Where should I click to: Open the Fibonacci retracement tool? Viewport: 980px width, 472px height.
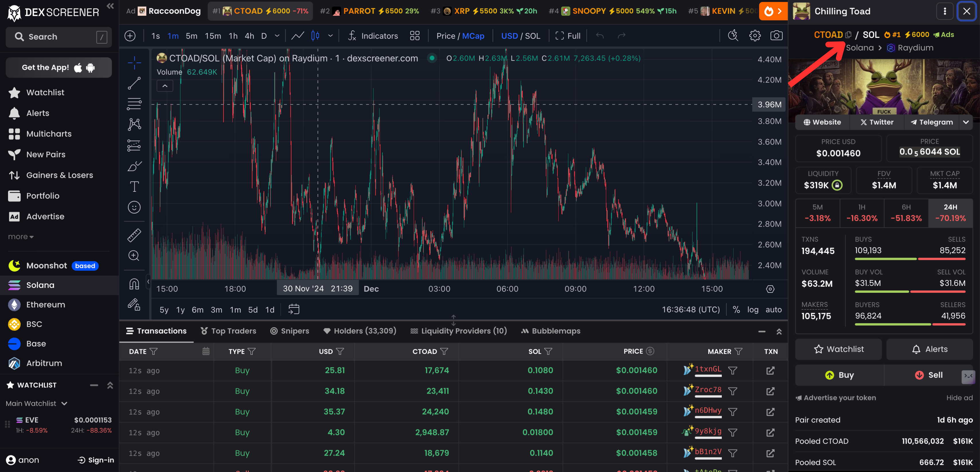pyautogui.click(x=134, y=104)
